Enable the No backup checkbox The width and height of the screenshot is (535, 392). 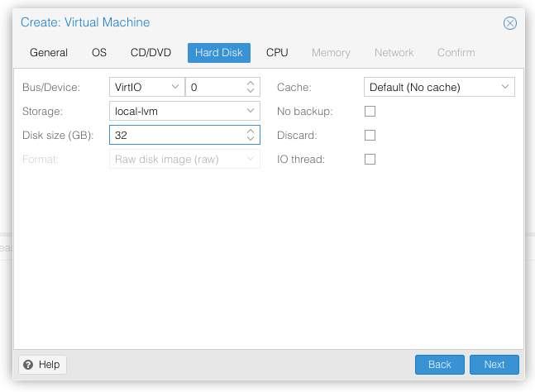(370, 111)
